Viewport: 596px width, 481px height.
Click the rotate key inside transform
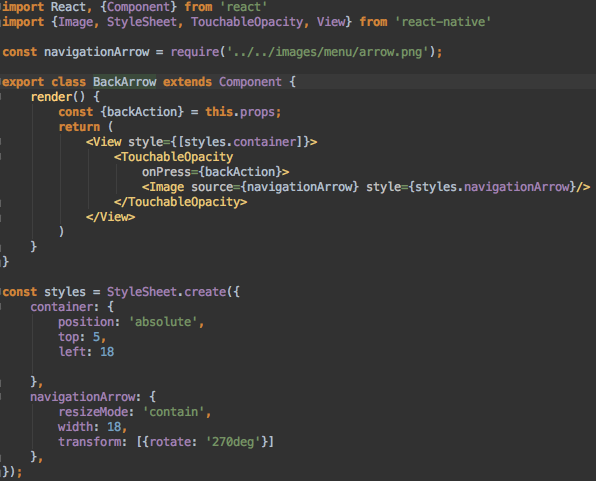click(170, 442)
